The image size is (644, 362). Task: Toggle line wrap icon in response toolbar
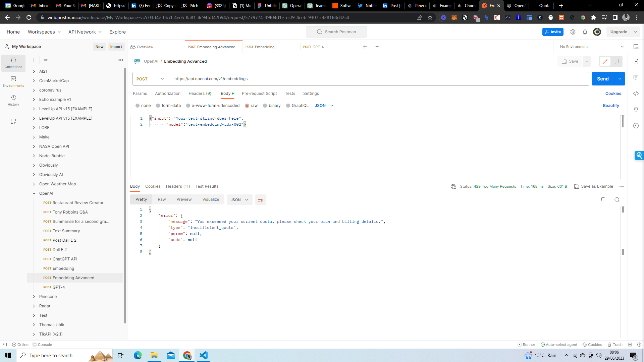260,200
